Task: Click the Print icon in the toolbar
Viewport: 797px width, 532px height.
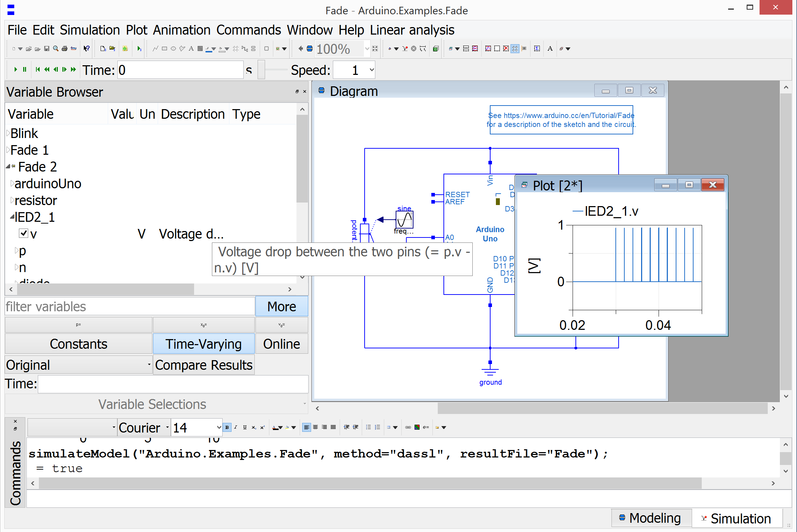Action: (65, 48)
